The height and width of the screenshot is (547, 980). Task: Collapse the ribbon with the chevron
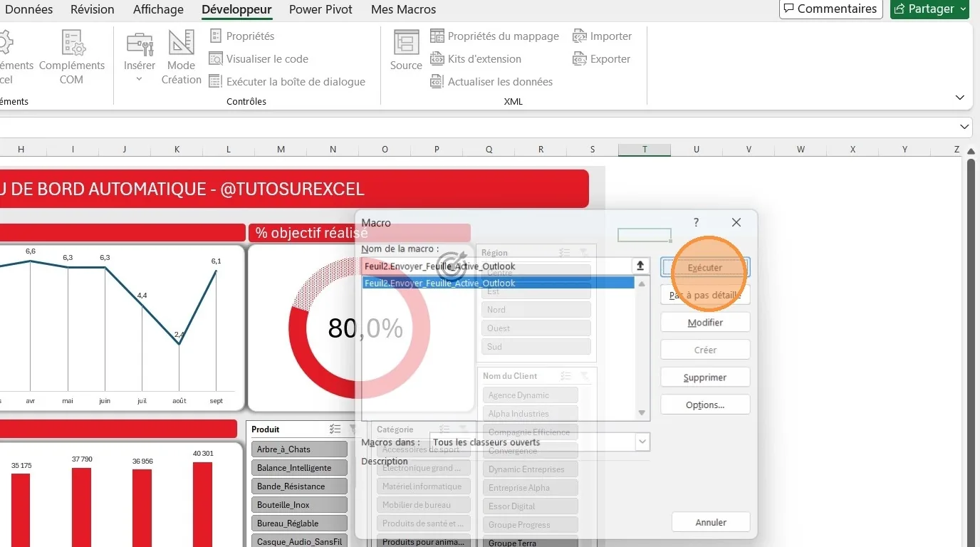coord(960,98)
